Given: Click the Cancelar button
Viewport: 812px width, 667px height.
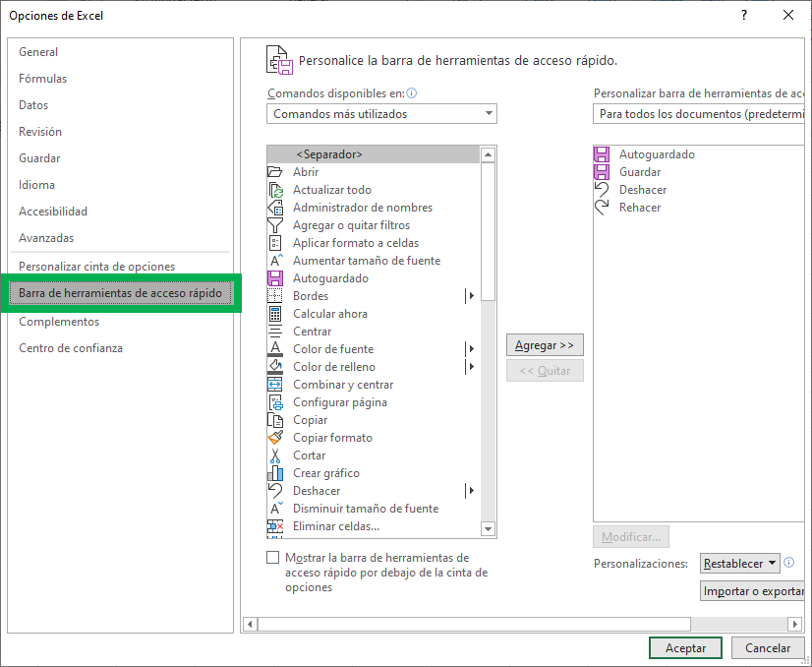Looking at the screenshot, I should click(768, 648).
